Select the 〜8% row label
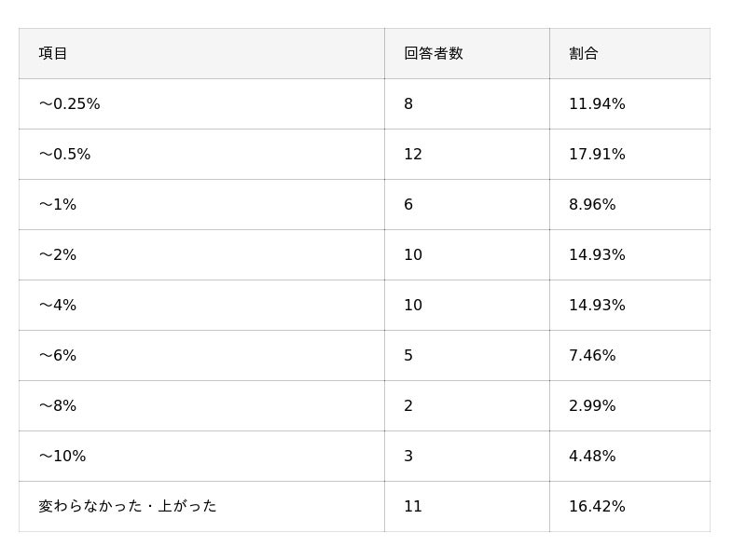The height and width of the screenshot is (560, 746). [x=57, y=406]
